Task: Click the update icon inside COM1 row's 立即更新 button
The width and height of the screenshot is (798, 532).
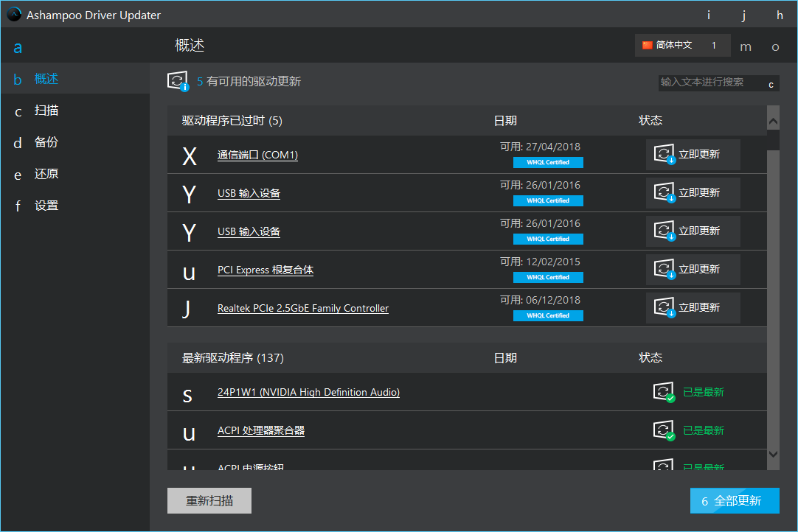Action: click(x=665, y=154)
